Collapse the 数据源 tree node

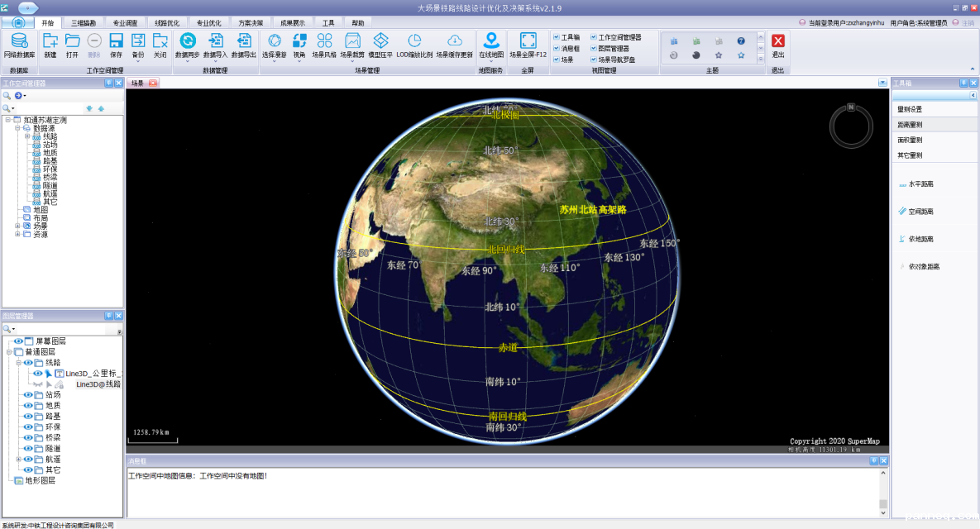17,128
